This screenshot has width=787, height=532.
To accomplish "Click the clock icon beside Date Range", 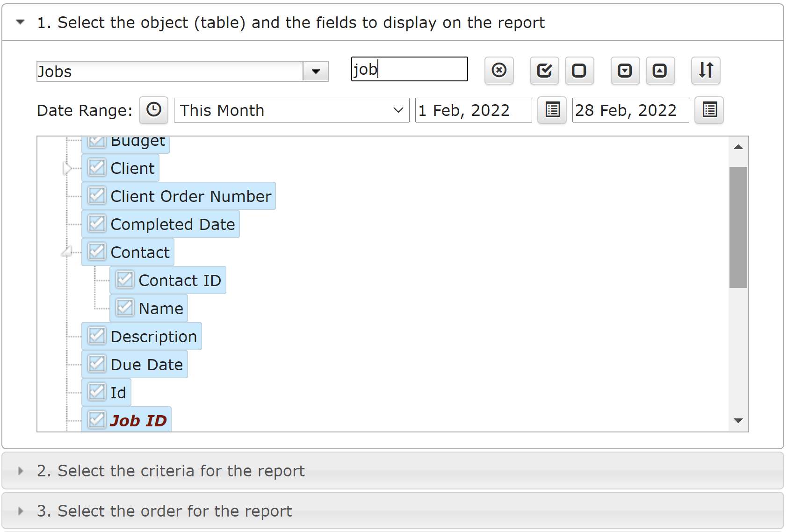I will tap(153, 110).
